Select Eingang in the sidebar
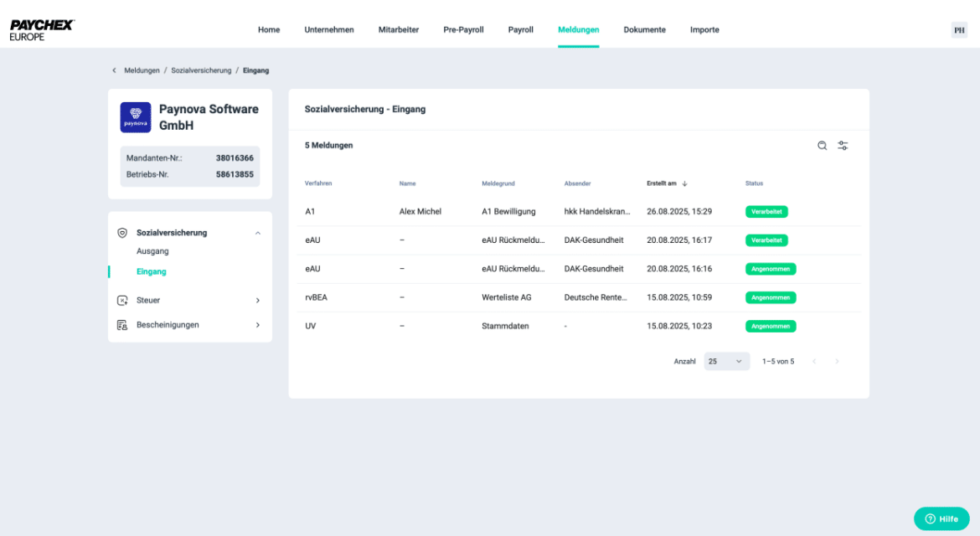This screenshot has width=980, height=536. pos(152,271)
